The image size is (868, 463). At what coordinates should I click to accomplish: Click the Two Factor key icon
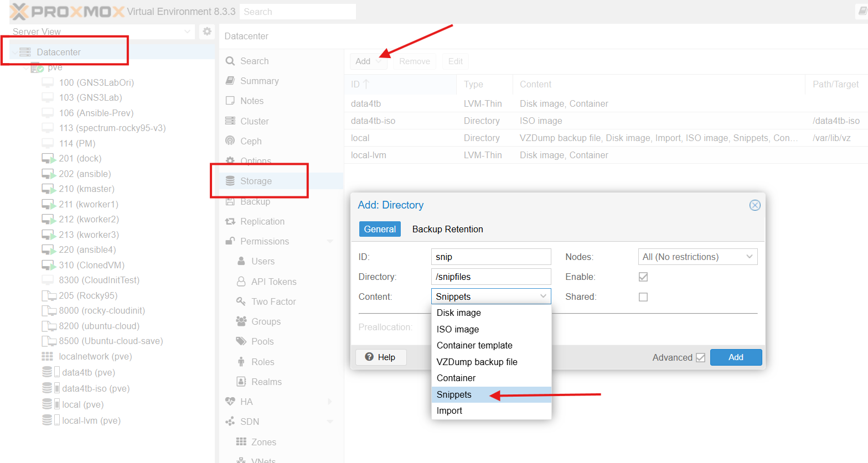(241, 301)
